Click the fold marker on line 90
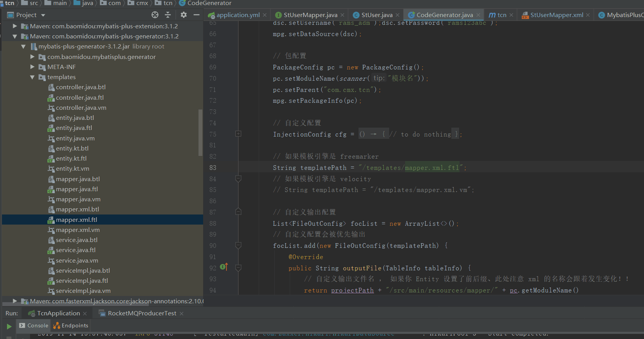 click(238, 245)
